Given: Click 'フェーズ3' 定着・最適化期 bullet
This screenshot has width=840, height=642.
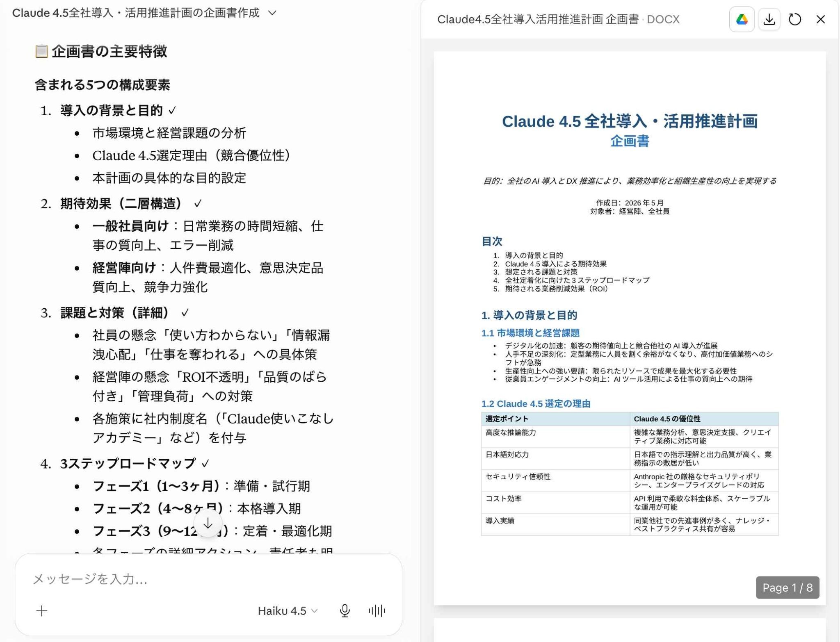Looking at the screenshot, I should [x=212, y=531].
